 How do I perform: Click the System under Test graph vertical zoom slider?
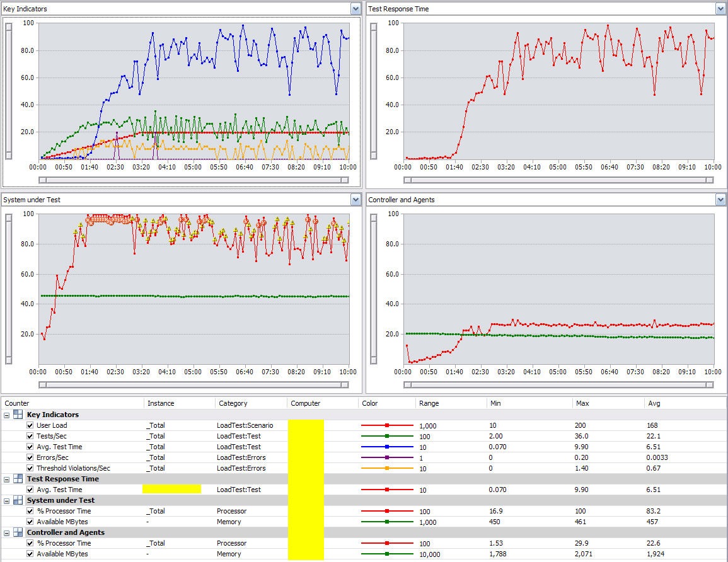(x=8, y=289)
